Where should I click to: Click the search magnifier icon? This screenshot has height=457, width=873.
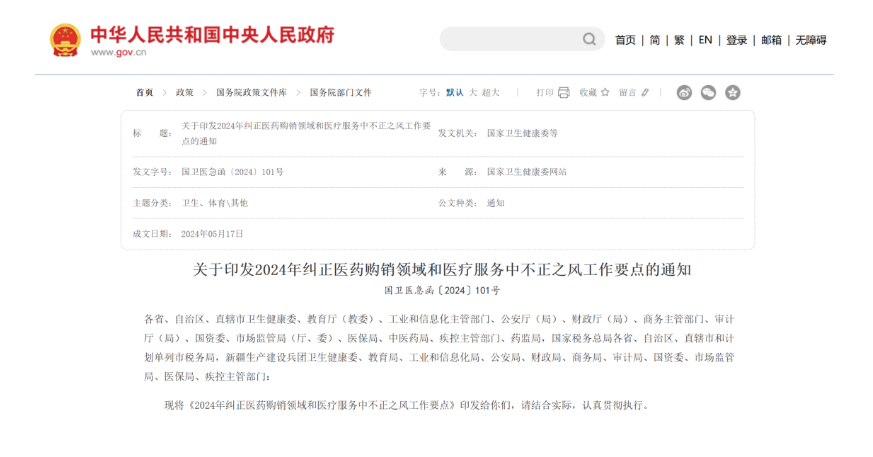click(x=589, y=40)
